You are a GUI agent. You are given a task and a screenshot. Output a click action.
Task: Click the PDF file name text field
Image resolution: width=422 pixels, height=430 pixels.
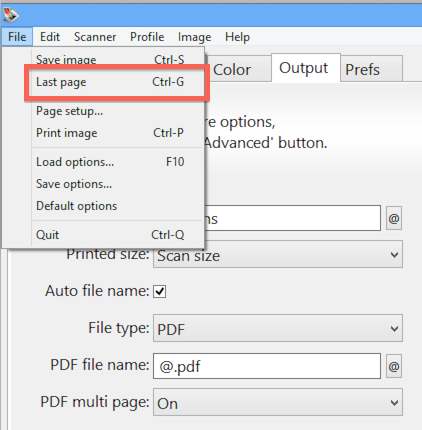pos(267,366)
